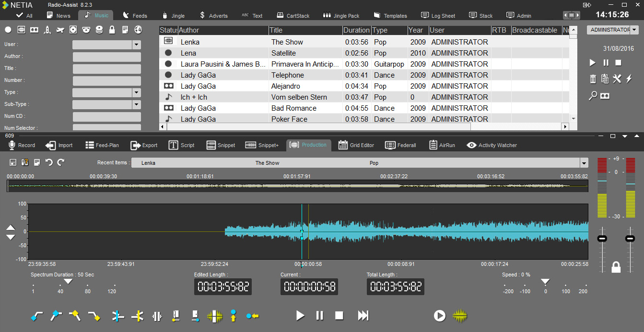Screen dimensions: 644x332
Task: Click the globe filter icon
Action: [138, 30]
